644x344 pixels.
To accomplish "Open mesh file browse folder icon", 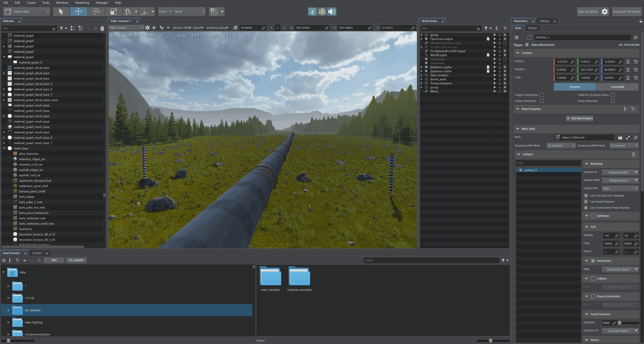I will 620,138.
